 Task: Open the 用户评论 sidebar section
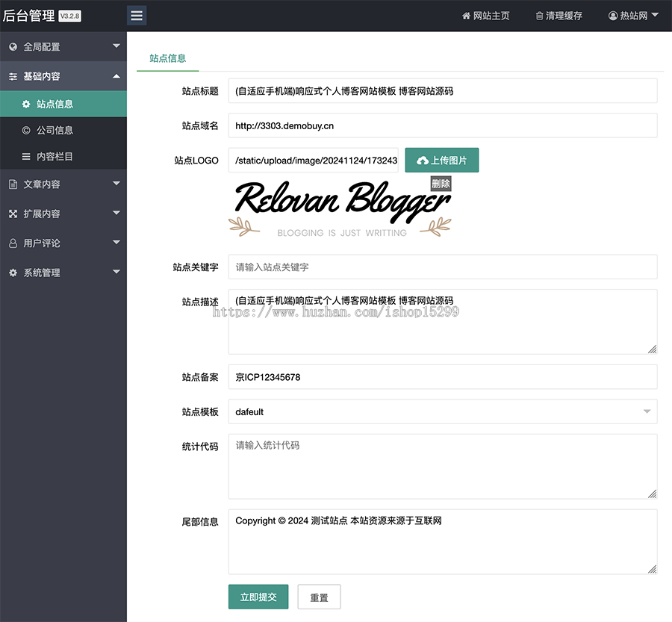click(63, 243)
